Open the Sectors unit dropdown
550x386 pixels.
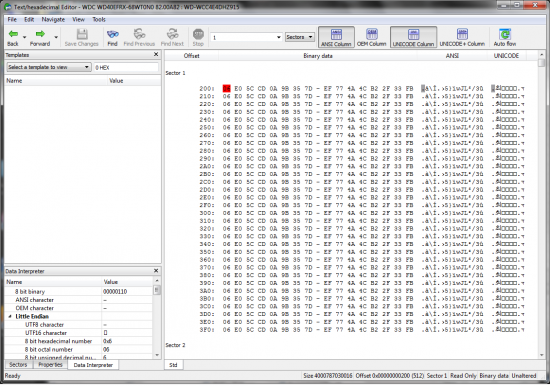(x=300, y=37)
